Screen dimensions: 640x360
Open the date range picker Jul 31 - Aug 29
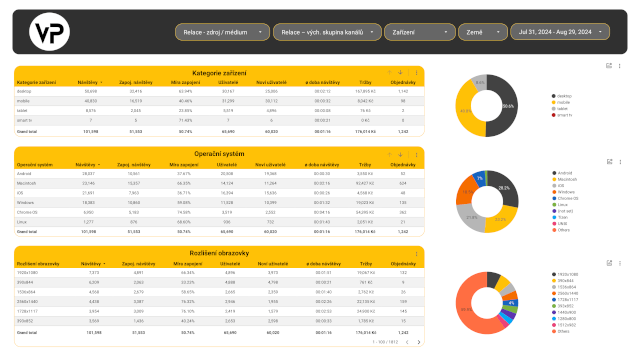coord(560,32)
